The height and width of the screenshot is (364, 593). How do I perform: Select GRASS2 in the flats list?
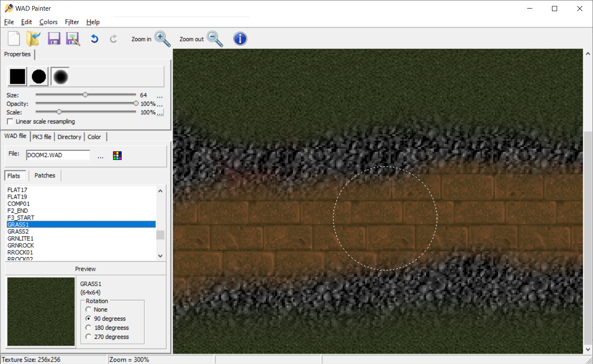point(18,231)
